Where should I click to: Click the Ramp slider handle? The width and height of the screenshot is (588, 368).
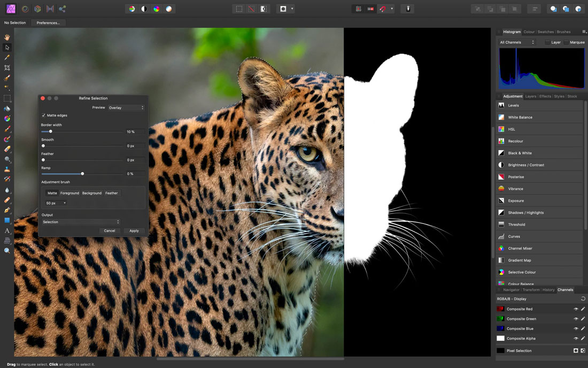coord(82,174)
